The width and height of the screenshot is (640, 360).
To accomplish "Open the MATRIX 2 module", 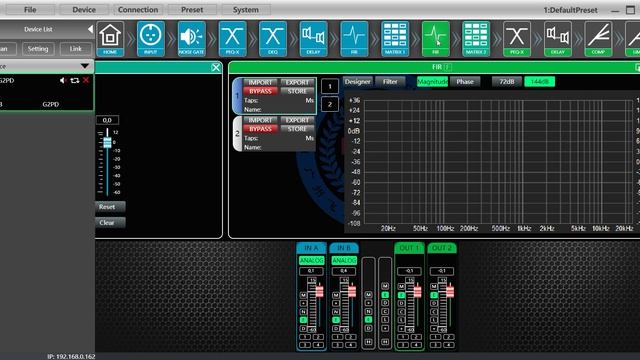I will pos(476,39).
